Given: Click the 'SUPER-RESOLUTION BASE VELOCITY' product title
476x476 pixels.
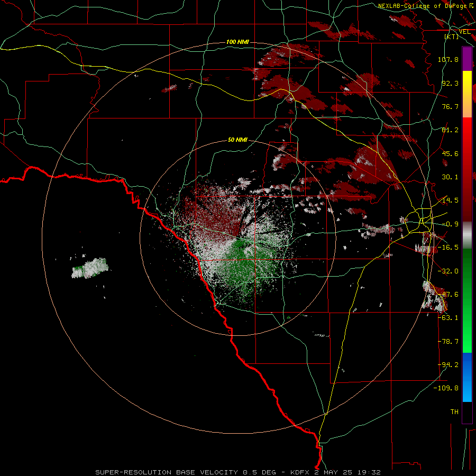Looking at the screenshot, I should coord(167,472).
